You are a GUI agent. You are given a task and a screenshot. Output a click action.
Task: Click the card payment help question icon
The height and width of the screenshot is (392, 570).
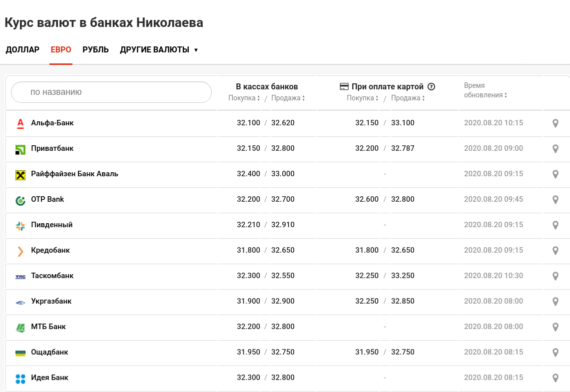point(431,86)
